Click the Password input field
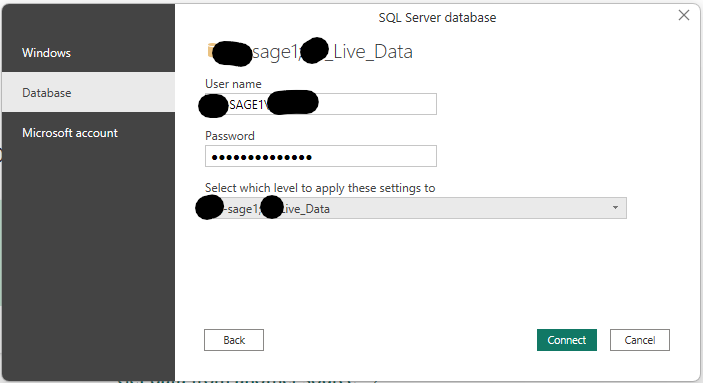This screenshot has height=383, width=703. pyautogui.click(x=321, y=156)
